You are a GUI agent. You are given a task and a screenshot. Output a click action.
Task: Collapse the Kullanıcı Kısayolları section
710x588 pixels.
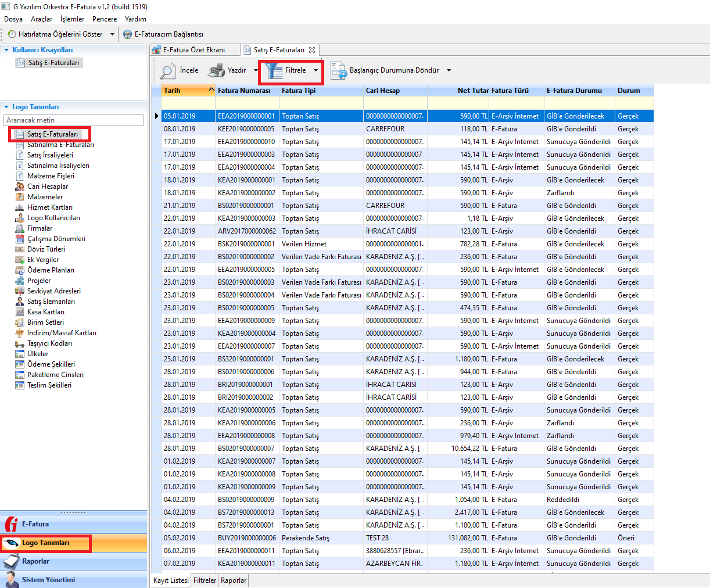6,50
